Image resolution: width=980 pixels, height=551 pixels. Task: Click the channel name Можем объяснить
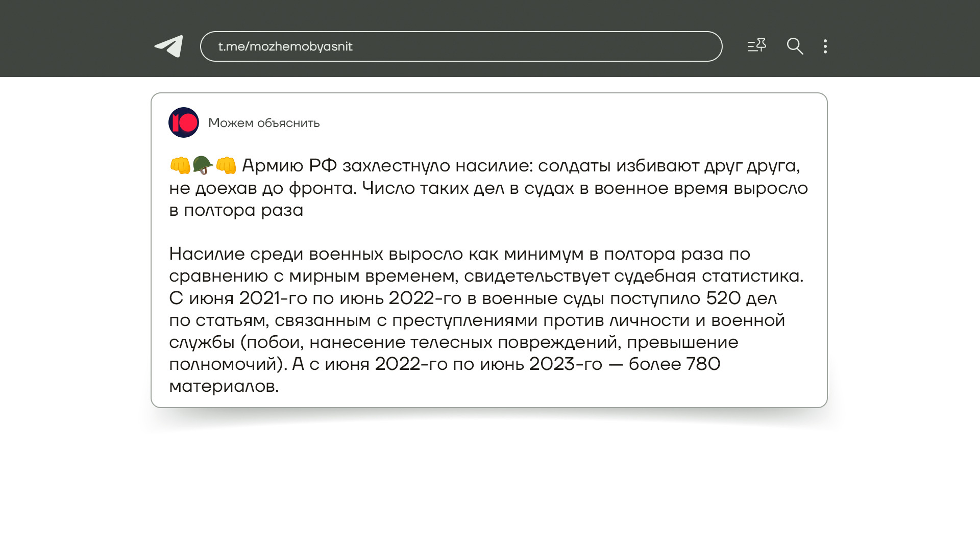coord(264,123)
